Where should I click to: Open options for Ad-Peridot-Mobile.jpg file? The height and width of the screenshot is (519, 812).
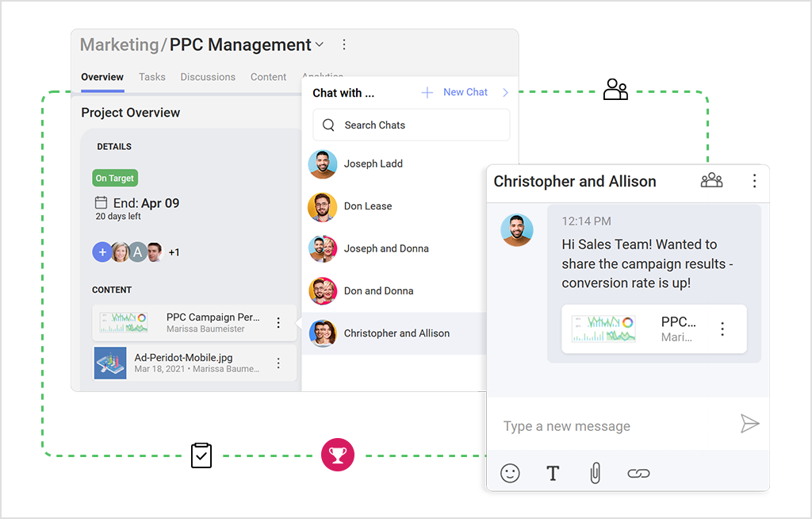(278, 363)
